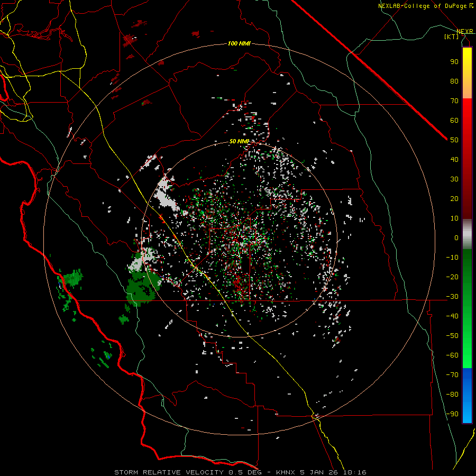476x476 pixels.
Task: Click the 50 NMI range ring label
Action: 239,141
